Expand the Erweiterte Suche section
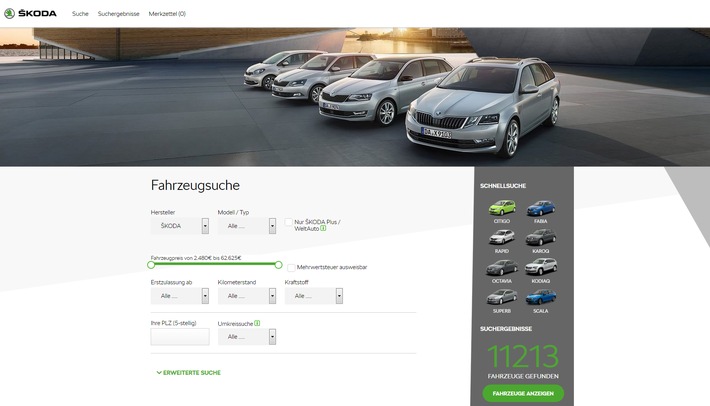 188,373
